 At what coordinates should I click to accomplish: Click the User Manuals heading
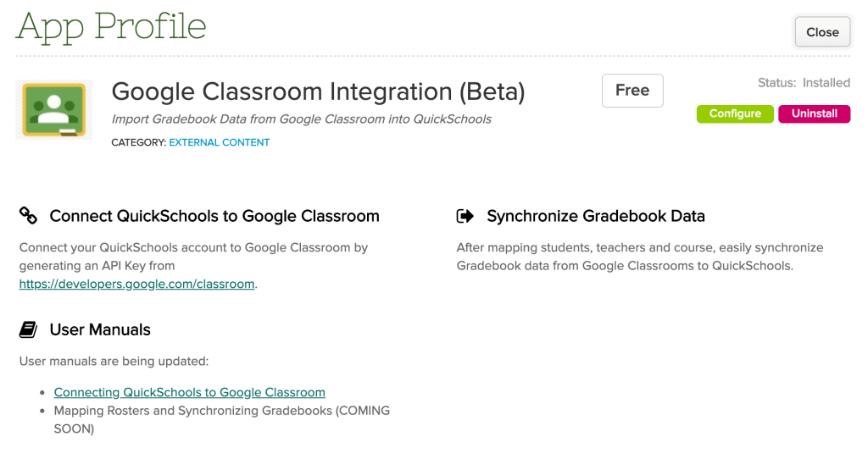coord(100,330)
